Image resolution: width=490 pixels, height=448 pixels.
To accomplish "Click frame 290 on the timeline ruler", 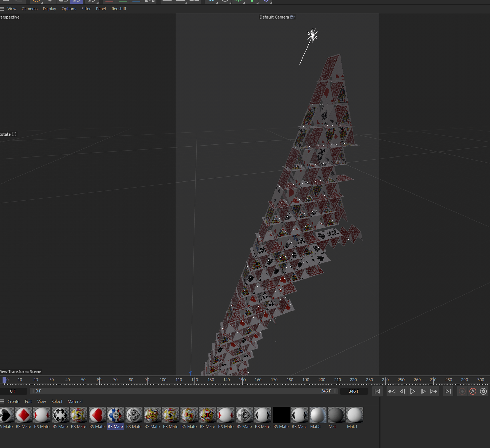I will tap(464, 380).
